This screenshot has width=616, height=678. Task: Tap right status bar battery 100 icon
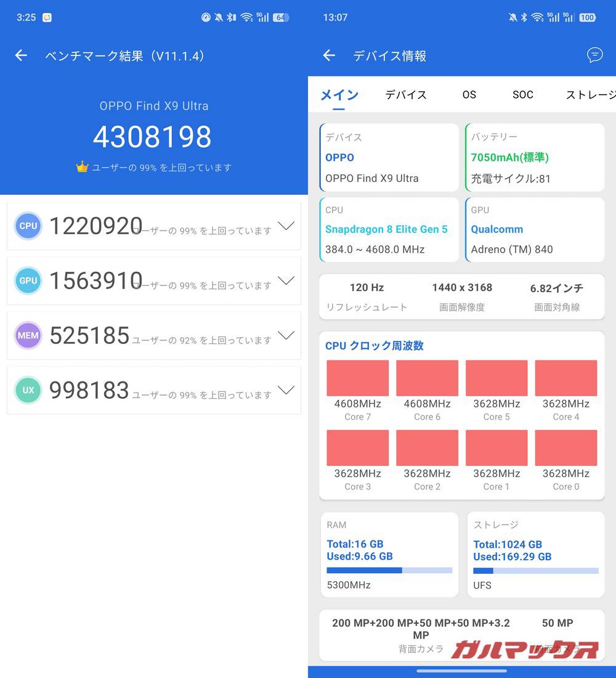588,17
